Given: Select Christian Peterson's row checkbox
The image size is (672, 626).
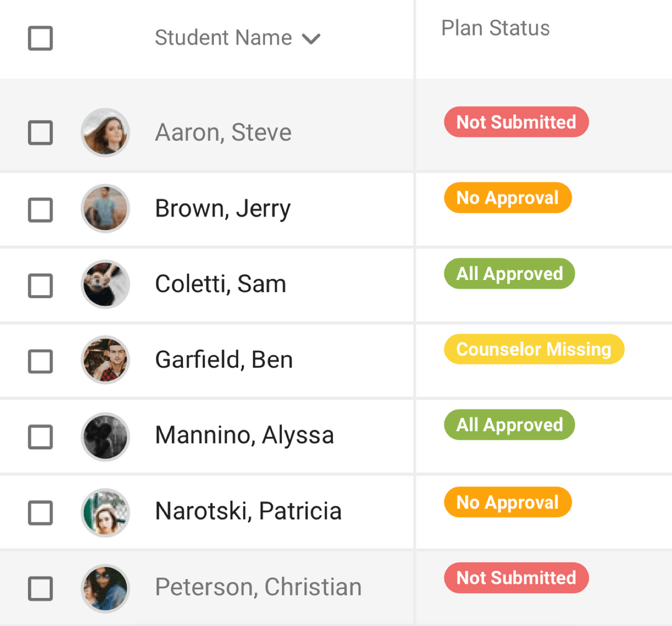Looking at the screenshot, I should (40, 588).
